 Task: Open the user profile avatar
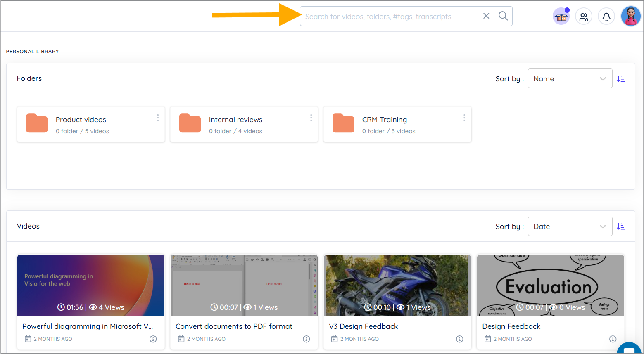pos(630,17)
